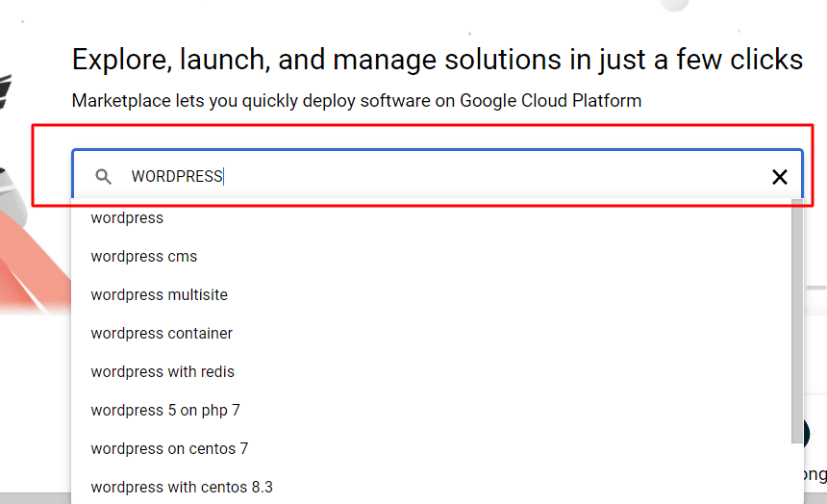Clear the search with the X icon
Screen dimensions: 827x504
[780, 177]
